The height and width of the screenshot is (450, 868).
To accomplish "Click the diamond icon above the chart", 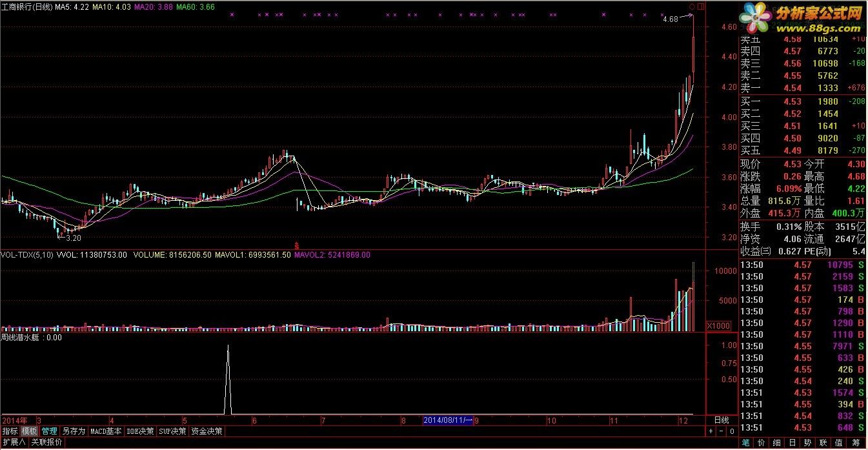I will click(691, 6).
